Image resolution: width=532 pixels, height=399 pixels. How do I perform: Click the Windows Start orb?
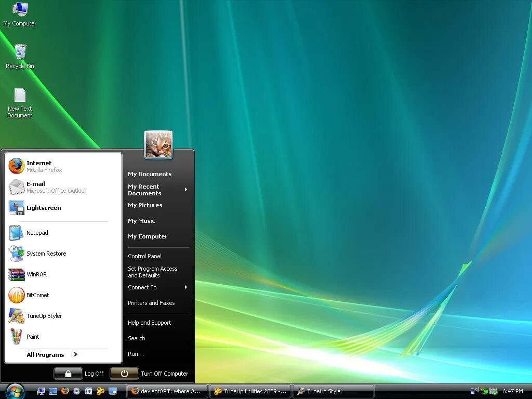[15, 391]
